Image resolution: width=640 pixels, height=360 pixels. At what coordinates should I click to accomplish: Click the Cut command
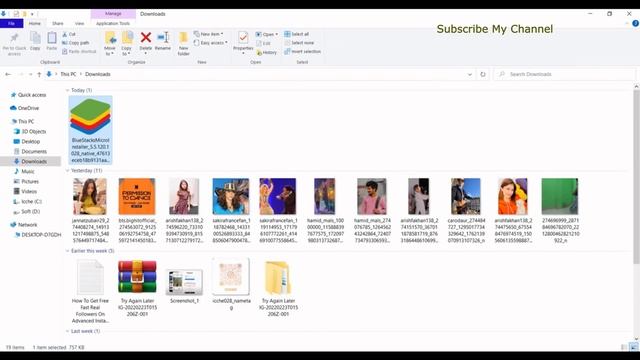(x=69, y=34)
